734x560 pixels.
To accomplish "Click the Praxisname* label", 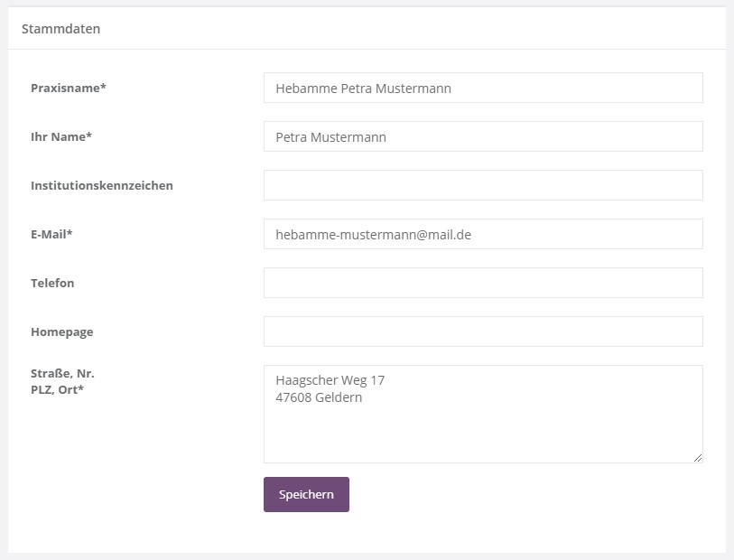I will coord(69,88).
